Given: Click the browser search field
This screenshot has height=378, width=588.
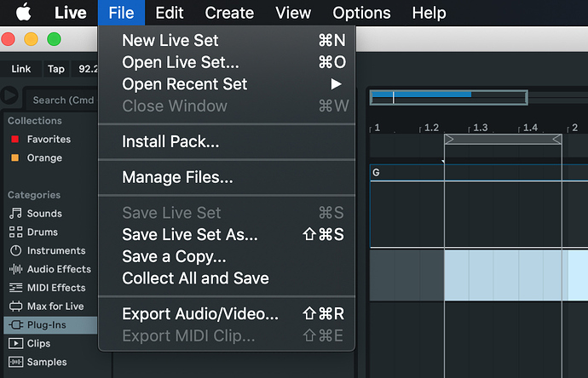Looking at the screenshot, I should [62, 100].
